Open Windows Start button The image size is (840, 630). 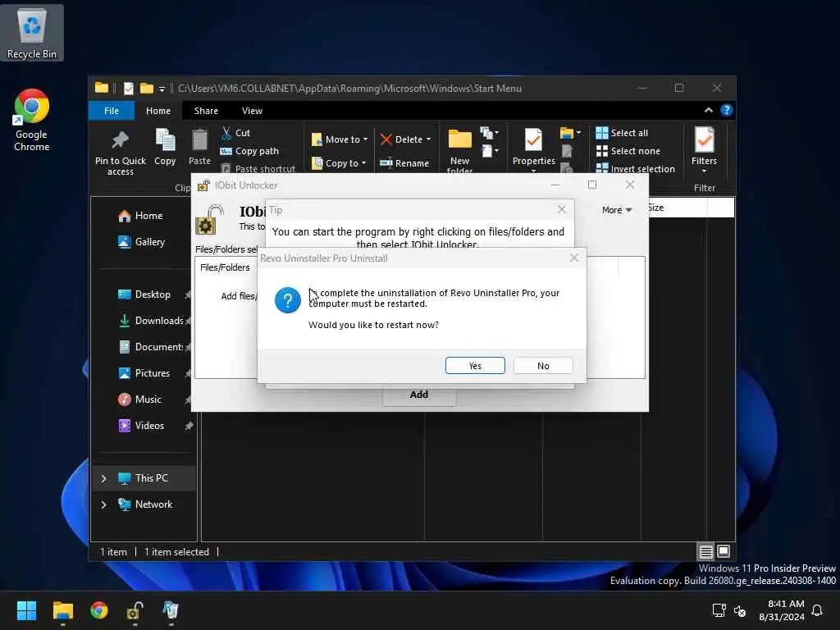tap(26, 610)
